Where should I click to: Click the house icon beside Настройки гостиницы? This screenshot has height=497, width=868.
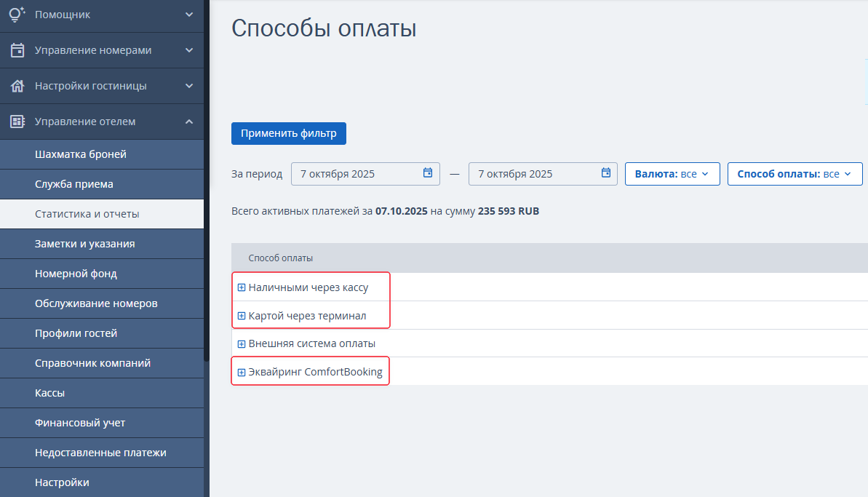click(17, 86)
